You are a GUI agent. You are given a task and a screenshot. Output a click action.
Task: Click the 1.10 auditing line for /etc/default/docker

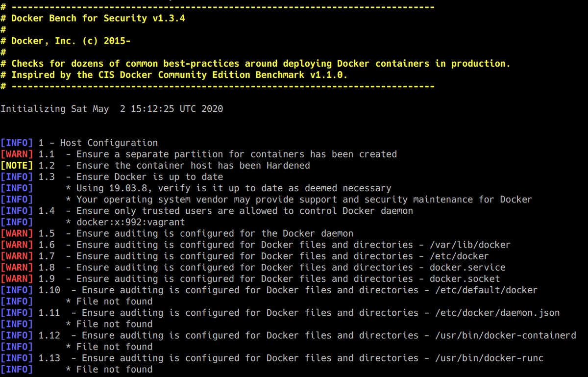click(x=269, y=290)
